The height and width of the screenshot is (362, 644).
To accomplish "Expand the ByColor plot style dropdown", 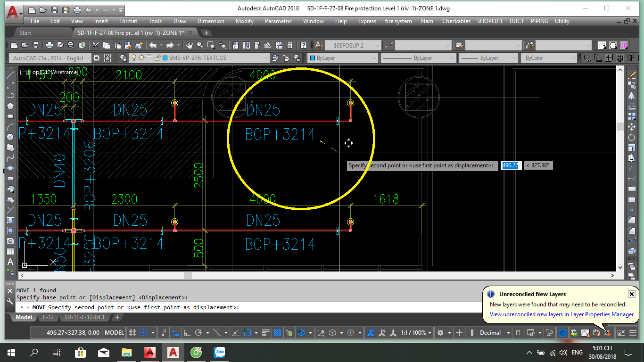I will pyautogui.click(x=549, y=58).
